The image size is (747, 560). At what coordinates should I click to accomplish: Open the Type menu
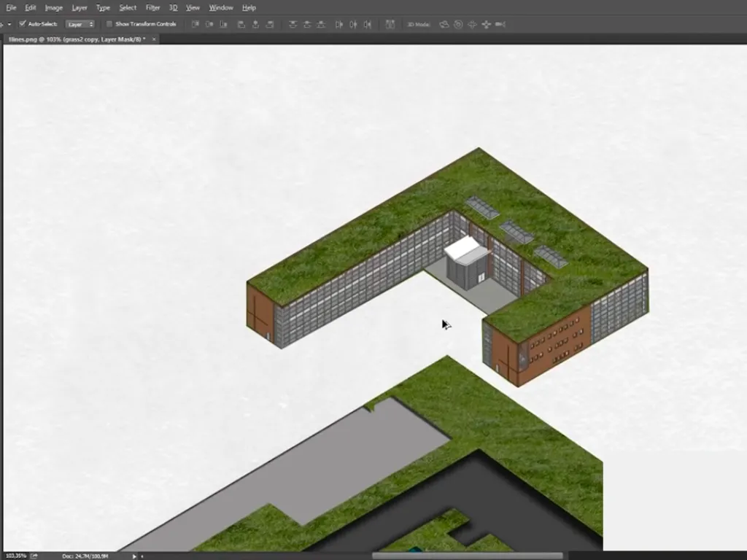103,7
